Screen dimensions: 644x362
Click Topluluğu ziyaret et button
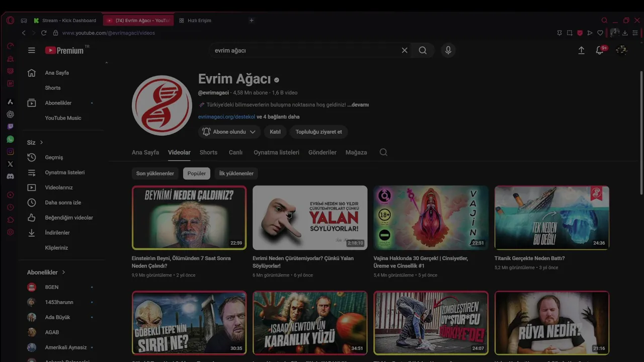tap(318, 132)
